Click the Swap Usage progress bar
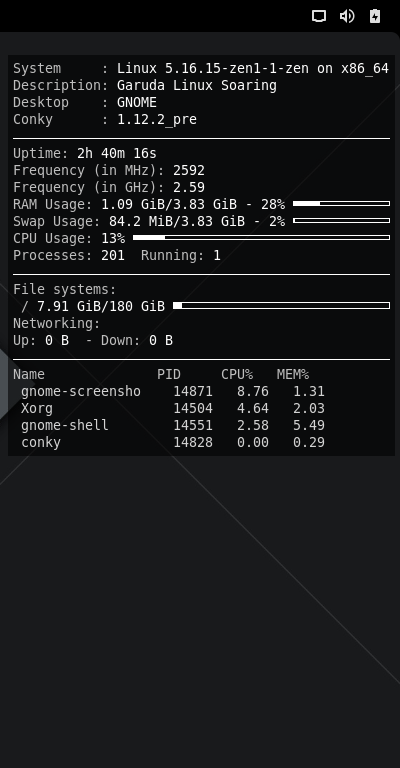The height and width of the screenshot is (768, 400). point(341,220)
